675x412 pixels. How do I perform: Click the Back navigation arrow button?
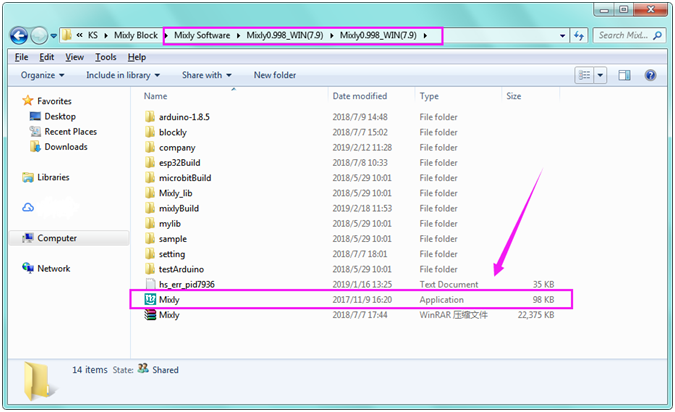pos(19,36)
